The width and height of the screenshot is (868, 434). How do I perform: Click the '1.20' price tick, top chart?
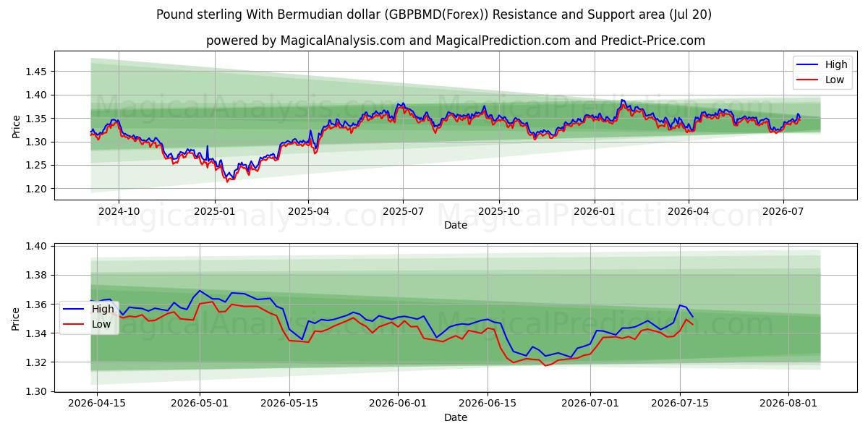coord(37,189)
